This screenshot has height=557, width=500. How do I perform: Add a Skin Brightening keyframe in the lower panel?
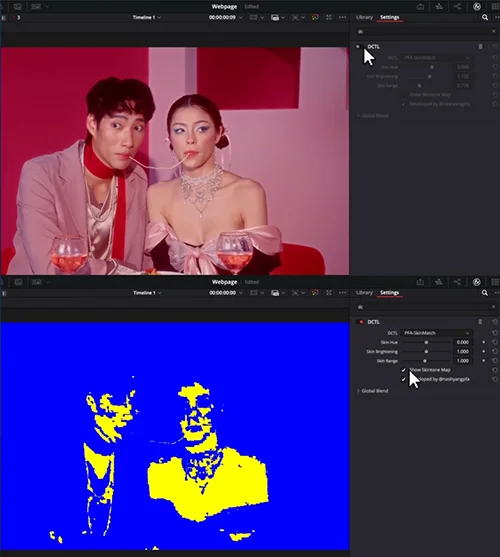click(484, 351)
